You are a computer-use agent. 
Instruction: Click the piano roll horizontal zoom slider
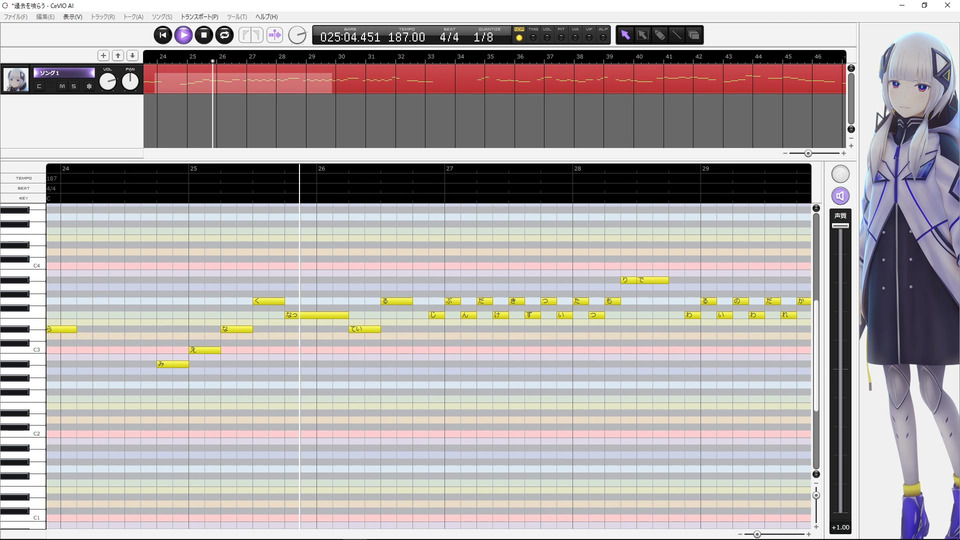coord(757,534)
